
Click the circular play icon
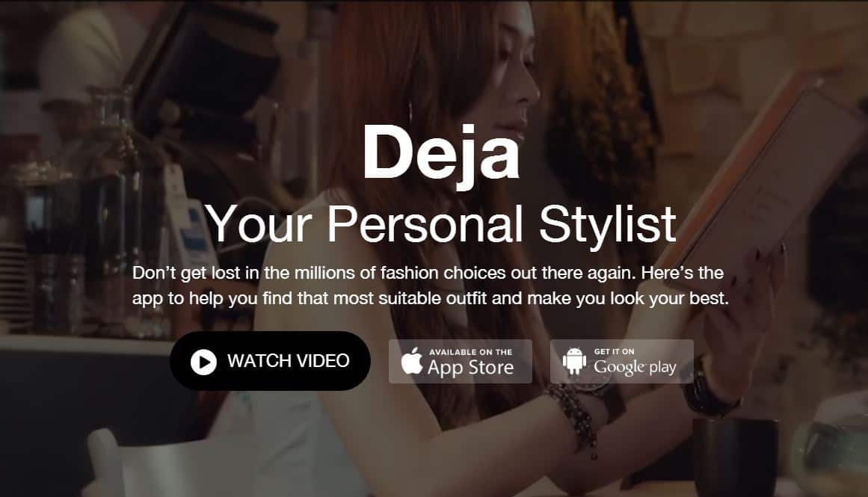pos(203,362)
